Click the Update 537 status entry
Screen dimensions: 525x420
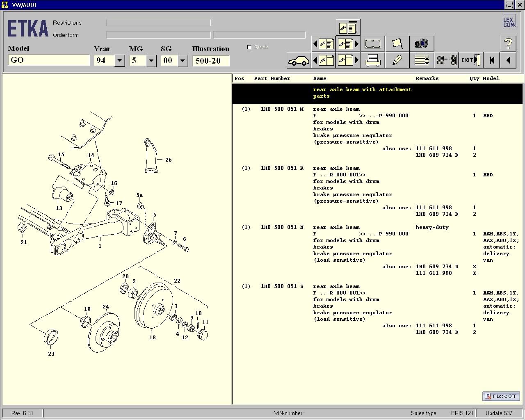pos(499,413)
